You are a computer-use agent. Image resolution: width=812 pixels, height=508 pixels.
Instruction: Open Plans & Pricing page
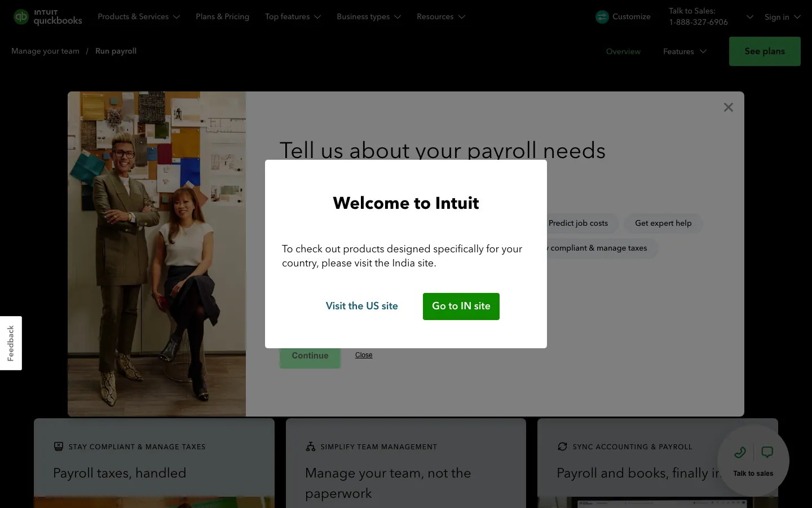coord(222,17)
